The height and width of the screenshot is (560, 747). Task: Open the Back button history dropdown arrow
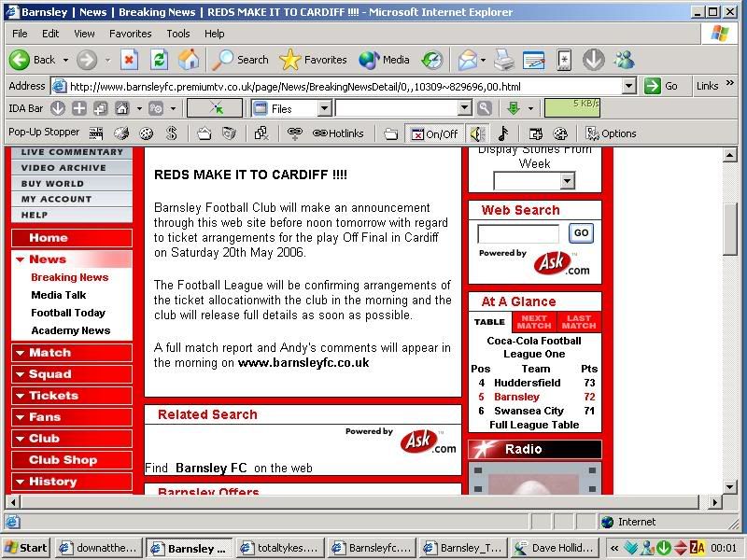pos(65,60)
